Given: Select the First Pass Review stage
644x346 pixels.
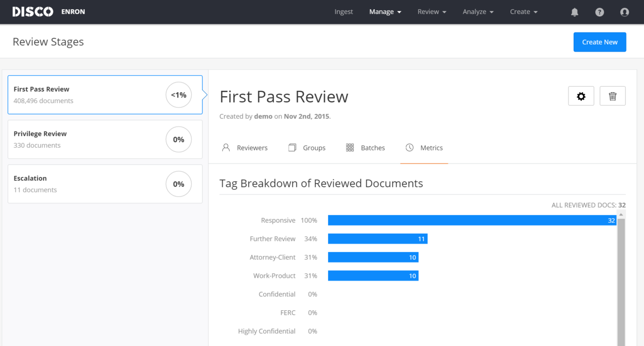Looking at the screenshot, I should click(105, 95).
